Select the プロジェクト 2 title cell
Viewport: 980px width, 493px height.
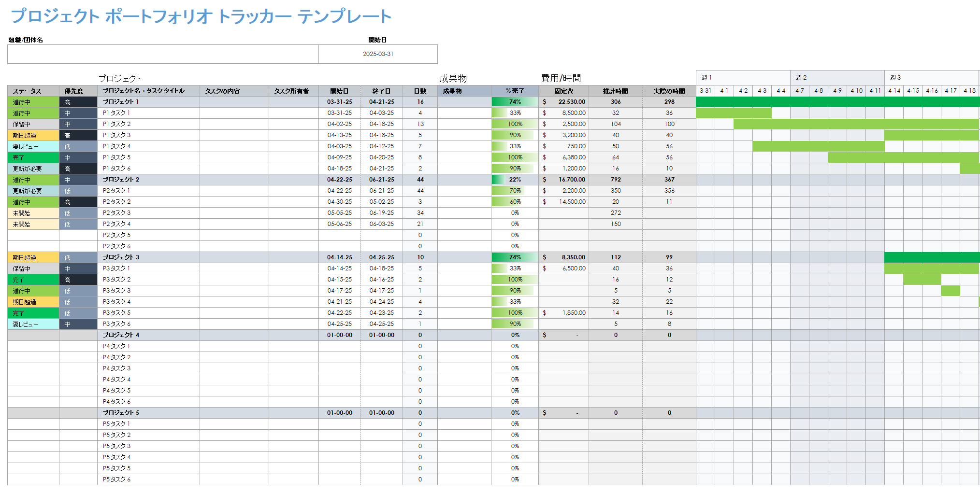tap(148, 180)
